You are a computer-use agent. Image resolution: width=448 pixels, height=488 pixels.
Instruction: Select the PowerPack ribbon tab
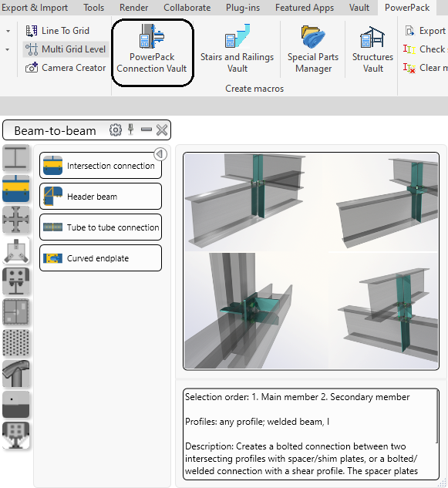click(x=407, y=8)
